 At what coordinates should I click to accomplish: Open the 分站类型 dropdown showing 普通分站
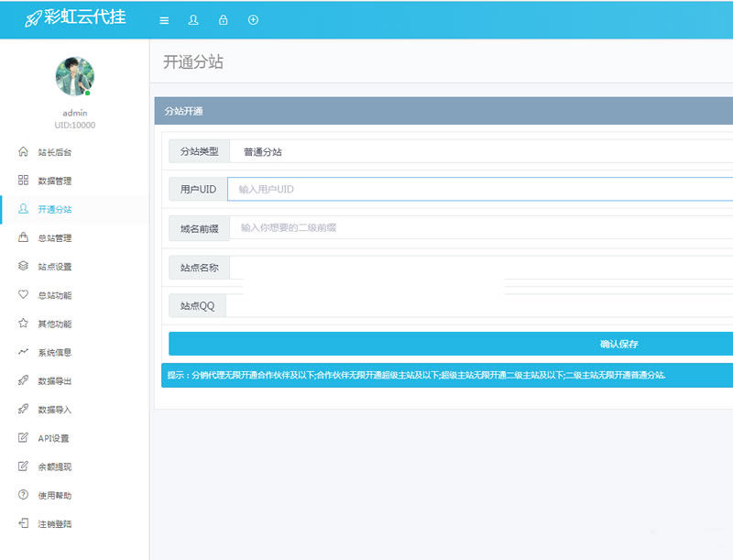point(482,151)
